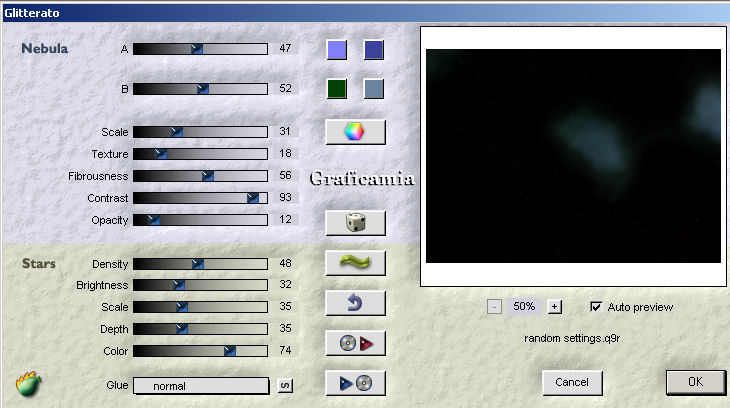The height and width of the screenshot is (408, 730).
Task: Pick Nebula B dark green swatch
Action: [337, 88]
